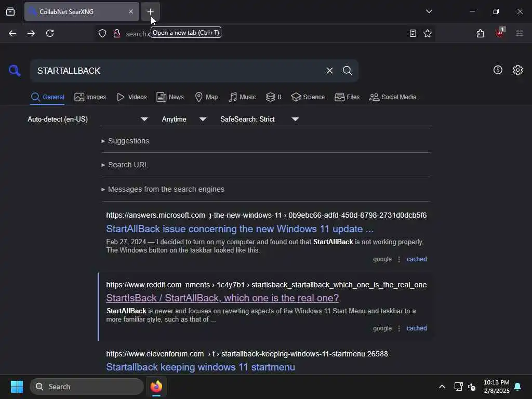Open StartIsBack / StartAllBack reddit result
532x399 pixels.
[222, 298]
